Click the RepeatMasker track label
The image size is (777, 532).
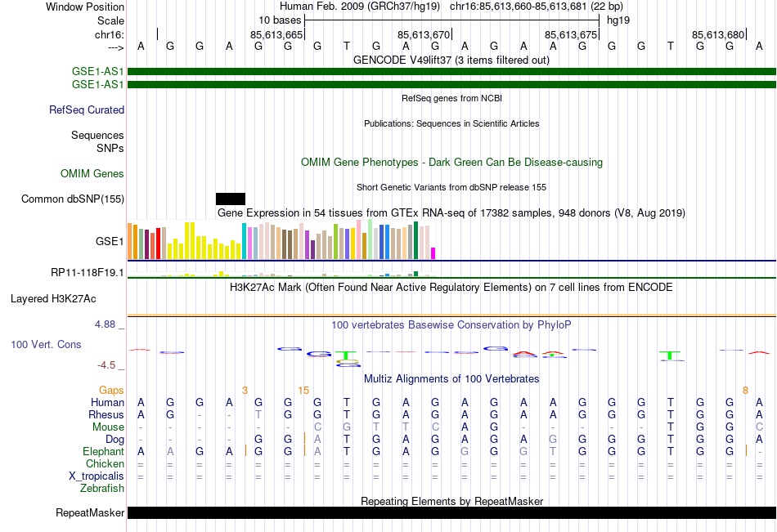[90, 513]
